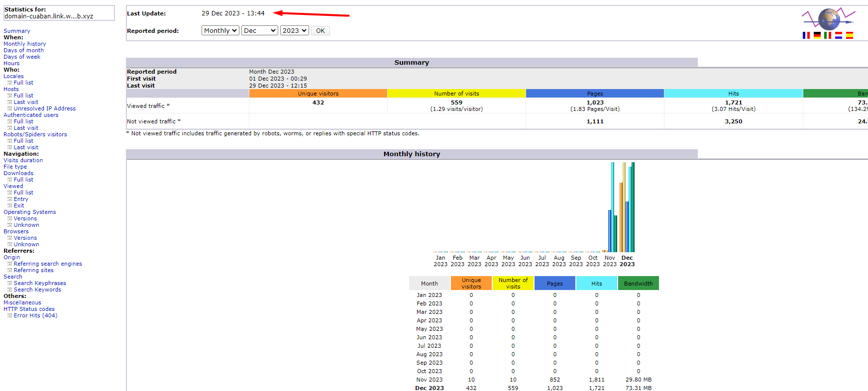Click the Dec 2023 bar in chart
868x391 pixels.
(x=627, y=207)
